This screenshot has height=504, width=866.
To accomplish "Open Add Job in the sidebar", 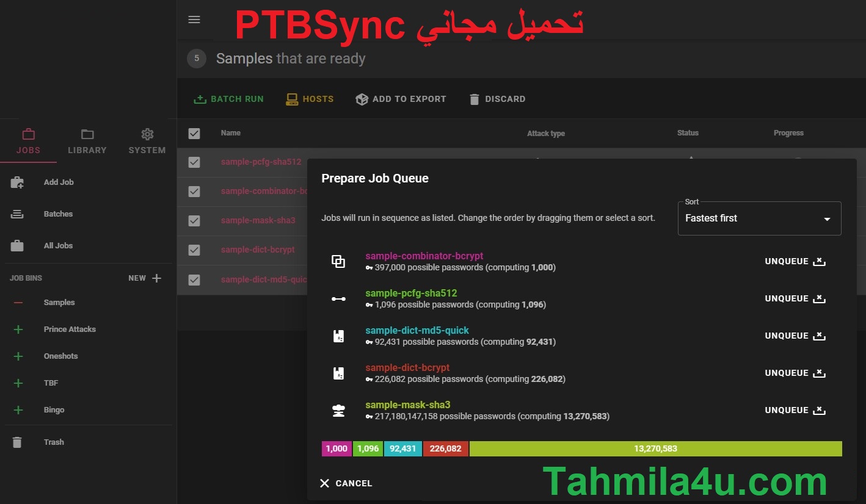I will click(59, 182).
